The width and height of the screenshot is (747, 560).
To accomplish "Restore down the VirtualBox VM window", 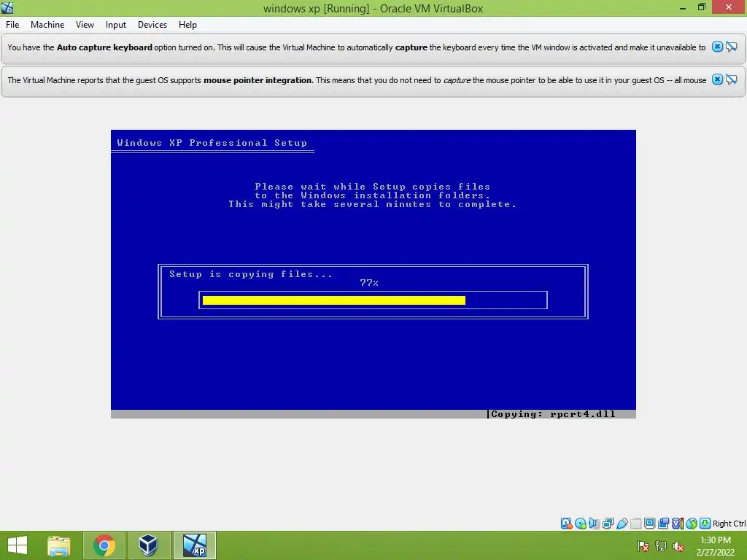I will [701, 7].
